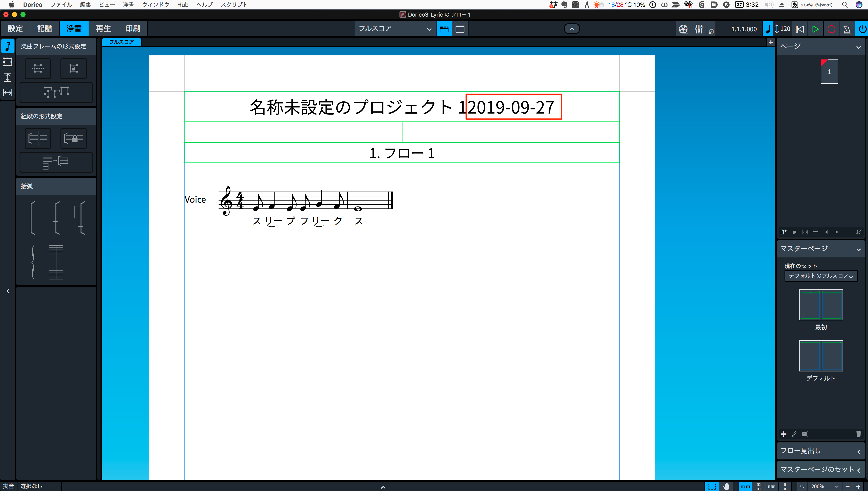Click the Make Into Frame button

[x=38, y=68]
